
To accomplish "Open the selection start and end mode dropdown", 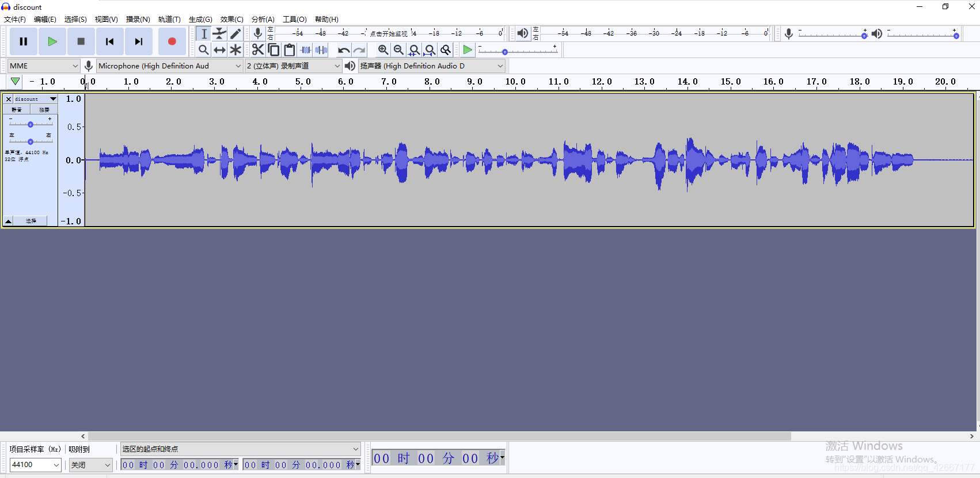I will (241, 449).
